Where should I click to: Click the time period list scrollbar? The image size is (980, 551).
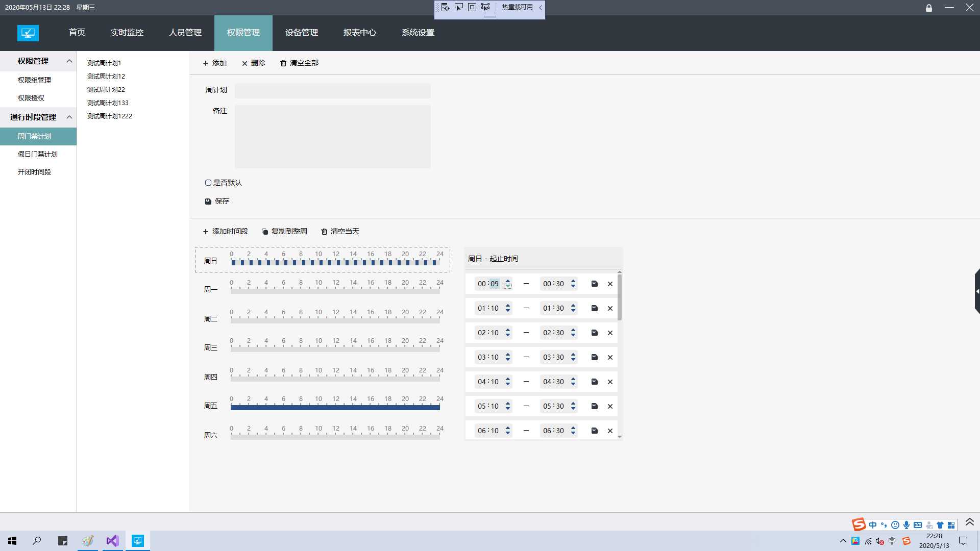619,297
